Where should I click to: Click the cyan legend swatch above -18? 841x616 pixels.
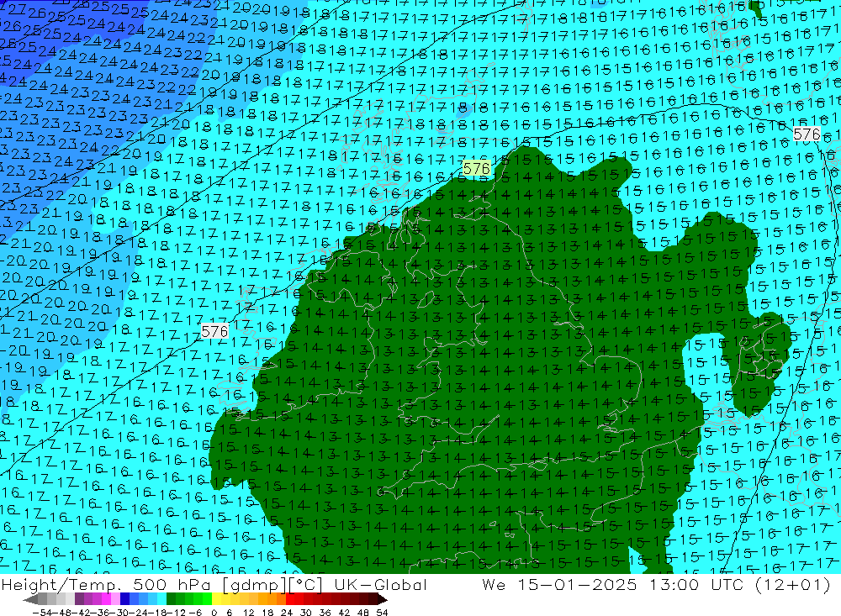click(x=161, y=599)
